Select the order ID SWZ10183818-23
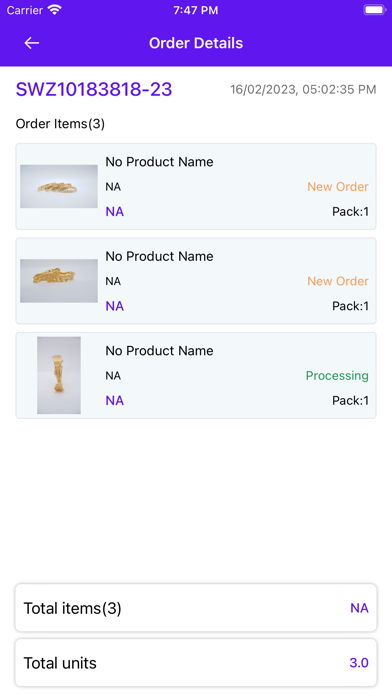392x696 pixels. [x=94, y=90]
